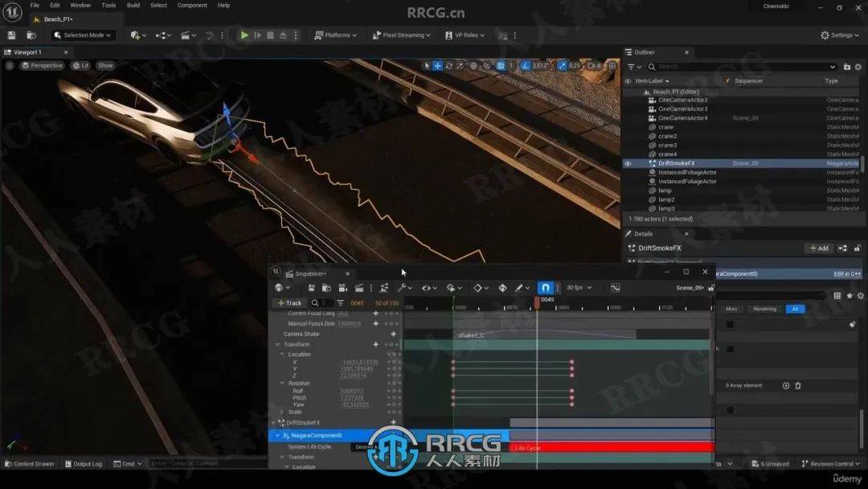Screen dimensions: 868x489
Task: Open the Selection Mode dropdown
Action: [83, 35]
